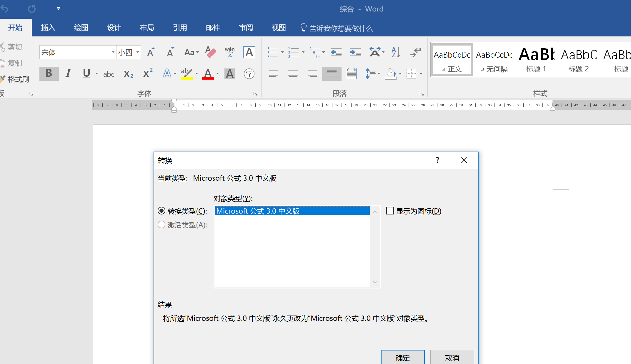
Task: Click the bullet list icon
Action: click(x=272, y=52)
